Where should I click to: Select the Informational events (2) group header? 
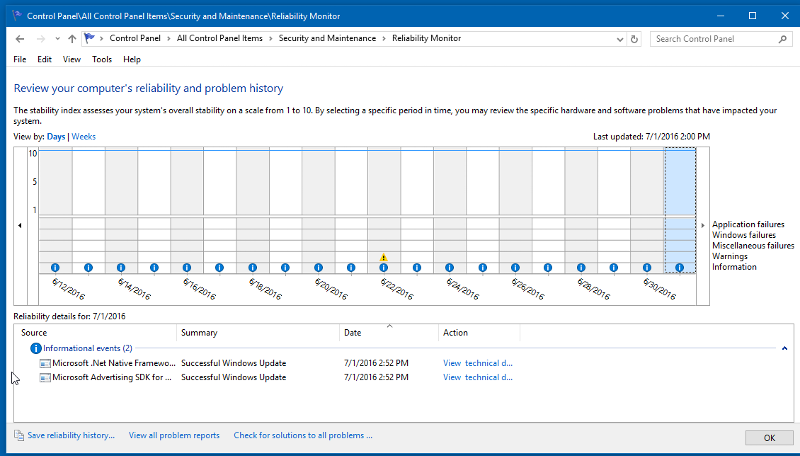point(88,348)
